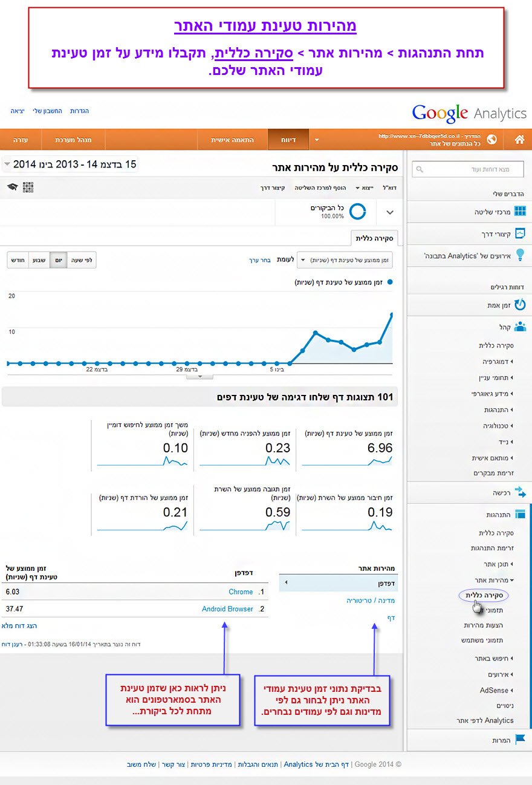The image size is (532, 785).
Task: Expand the segments panel with the chevron arrow
Action: (389, 212)
